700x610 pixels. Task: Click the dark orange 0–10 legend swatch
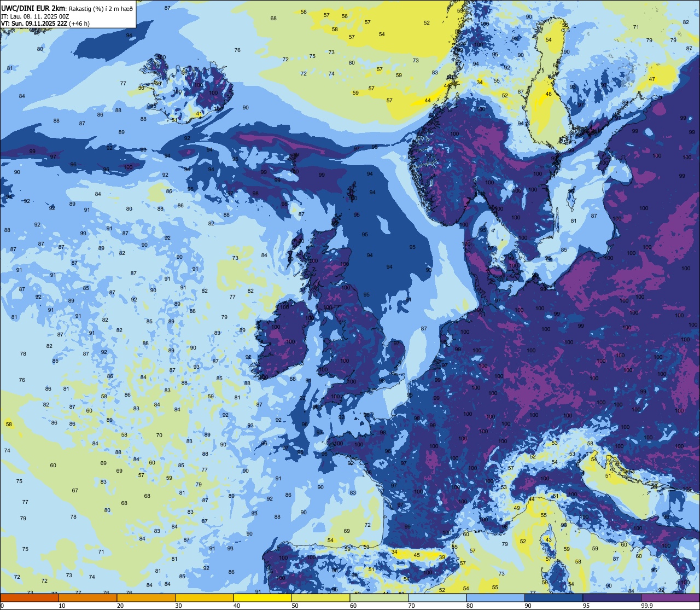30,597
